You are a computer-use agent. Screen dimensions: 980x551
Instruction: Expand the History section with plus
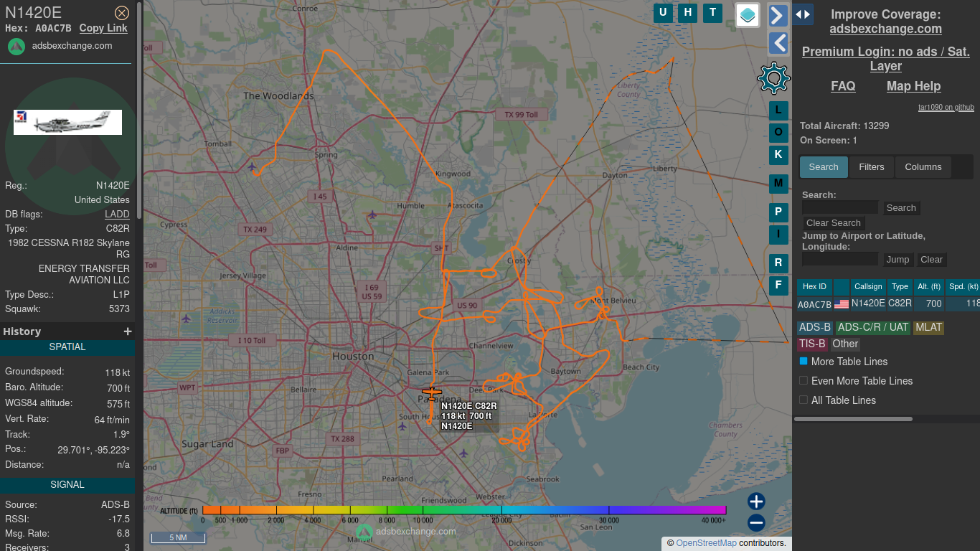128,331
